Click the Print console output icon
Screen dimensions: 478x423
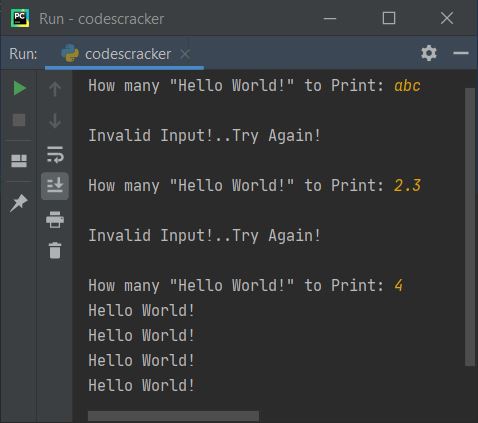pos(55,219)
